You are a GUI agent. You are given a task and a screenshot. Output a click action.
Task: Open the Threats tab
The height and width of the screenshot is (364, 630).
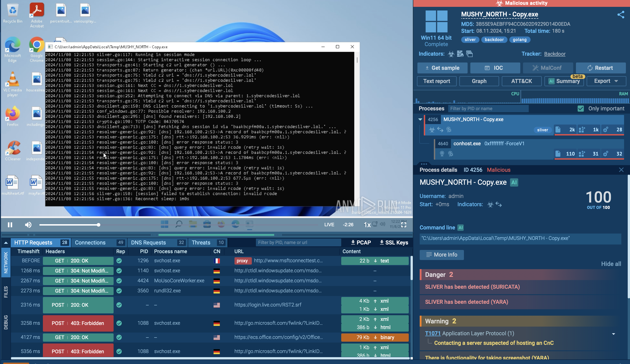click(201, 242)
